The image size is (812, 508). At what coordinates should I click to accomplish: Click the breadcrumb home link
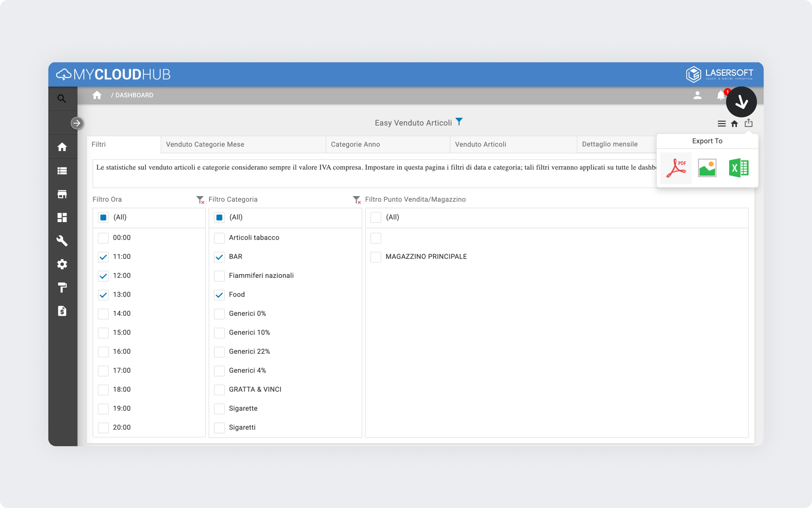point(97,95)
